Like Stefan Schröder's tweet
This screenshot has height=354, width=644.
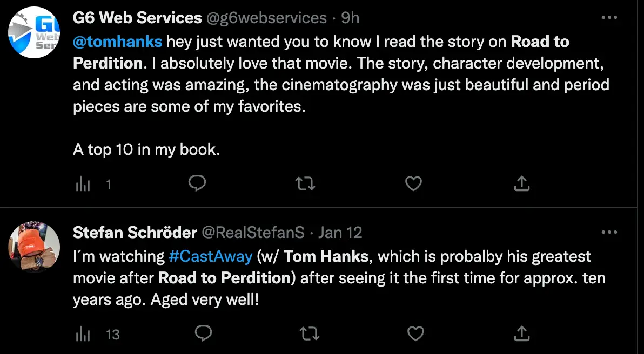415,334
